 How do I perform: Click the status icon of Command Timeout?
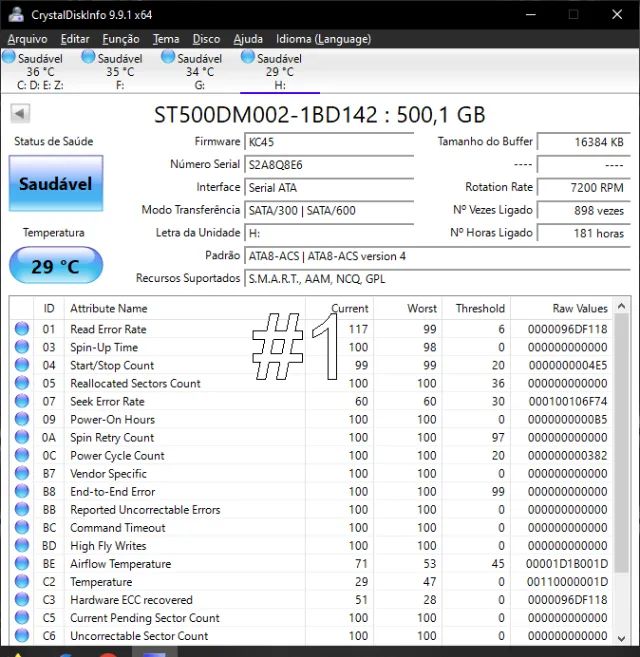point(22,527)
